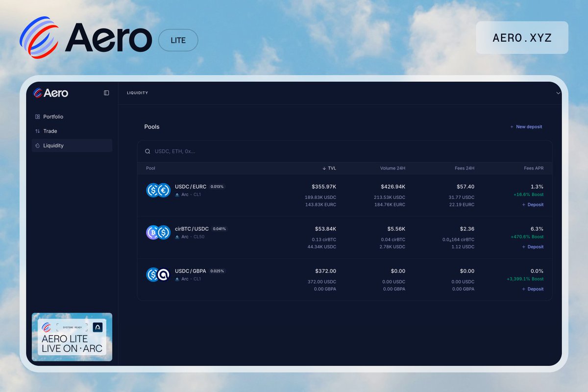This screenshot has width=588, height=392.
Task: Sort by Volume 24H column header
Action: 392,168
